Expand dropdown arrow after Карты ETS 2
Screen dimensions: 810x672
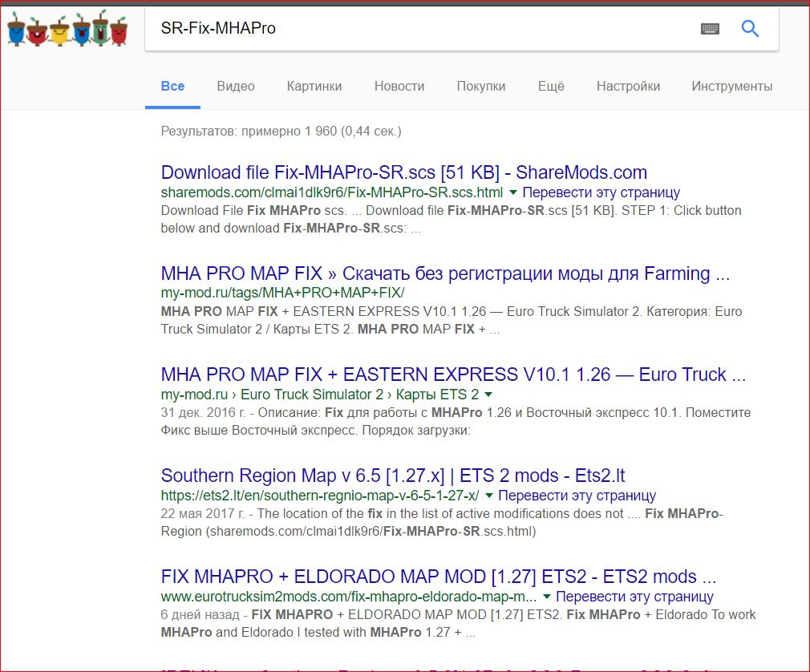(x=488, y=395)
